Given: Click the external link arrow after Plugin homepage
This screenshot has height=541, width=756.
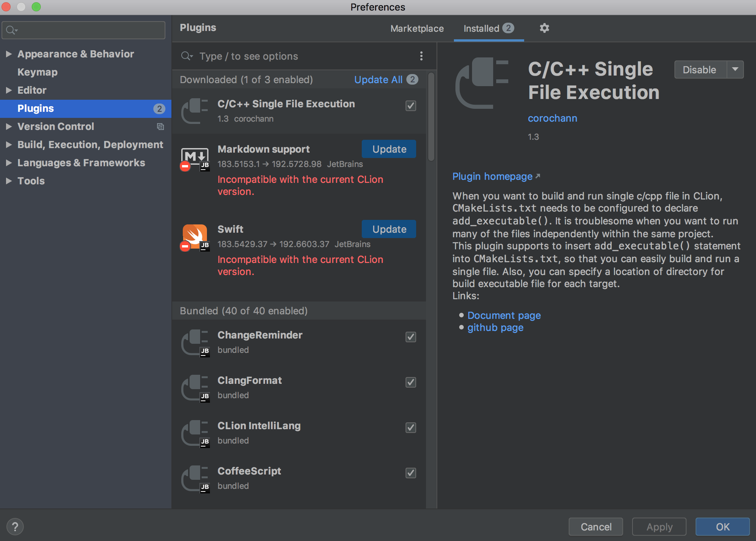Looking at the screenshot, I should tap(538, 176).
